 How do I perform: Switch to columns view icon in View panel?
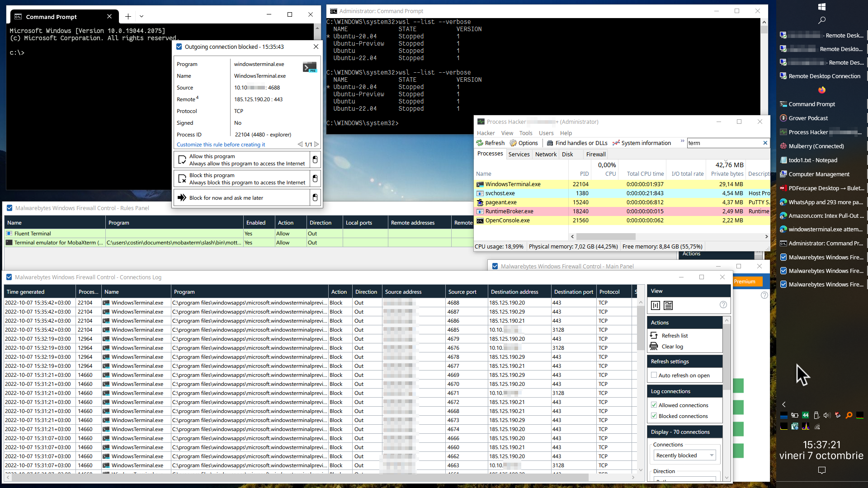pyautogui.click(x=656, y=305)
